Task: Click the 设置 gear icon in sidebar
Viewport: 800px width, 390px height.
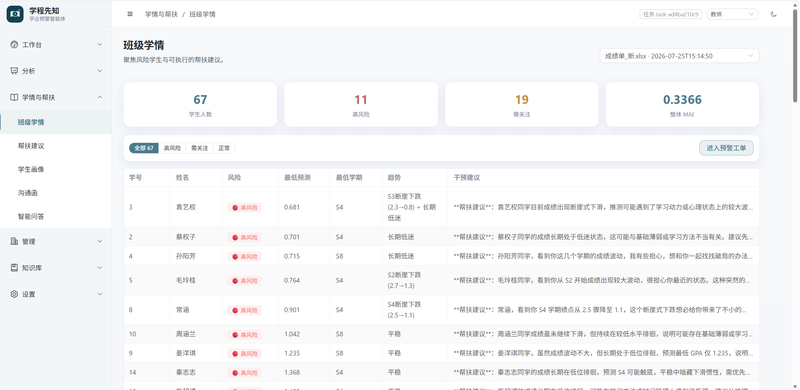Action: point(14,294)
